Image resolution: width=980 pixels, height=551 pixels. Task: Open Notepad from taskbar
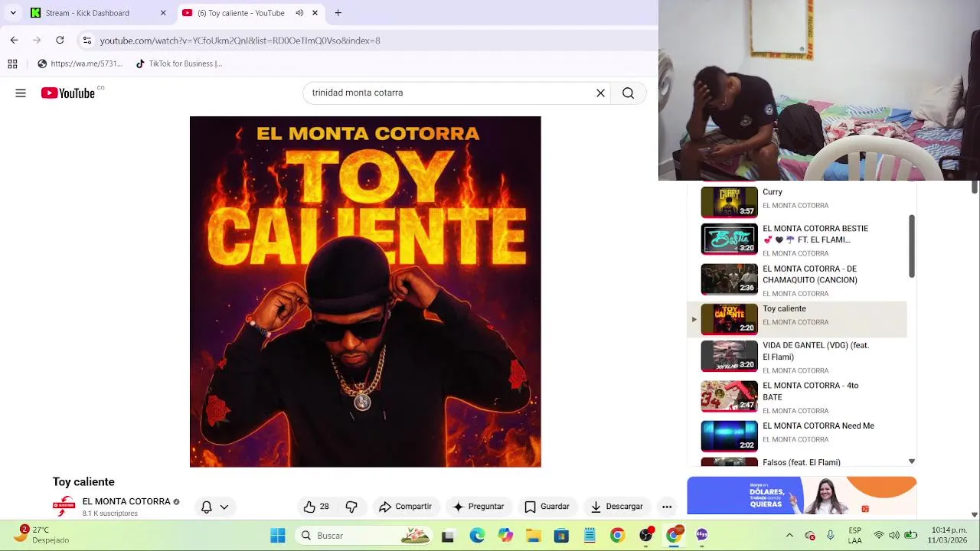point(590,536)
